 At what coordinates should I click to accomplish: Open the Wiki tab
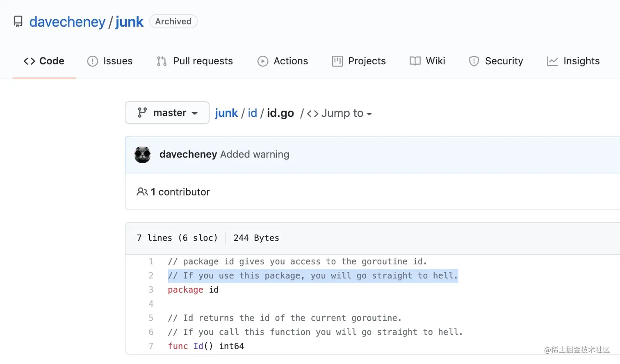pyautogui.click(x=427, y=61)
